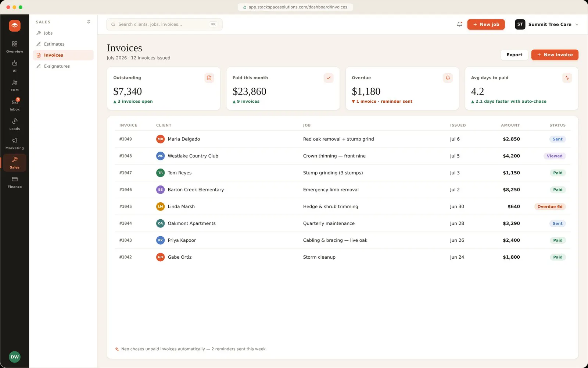The height and width of the screenshot is (368, 588).
Task: Click the STATUS column header
Action: coord(557,125)
